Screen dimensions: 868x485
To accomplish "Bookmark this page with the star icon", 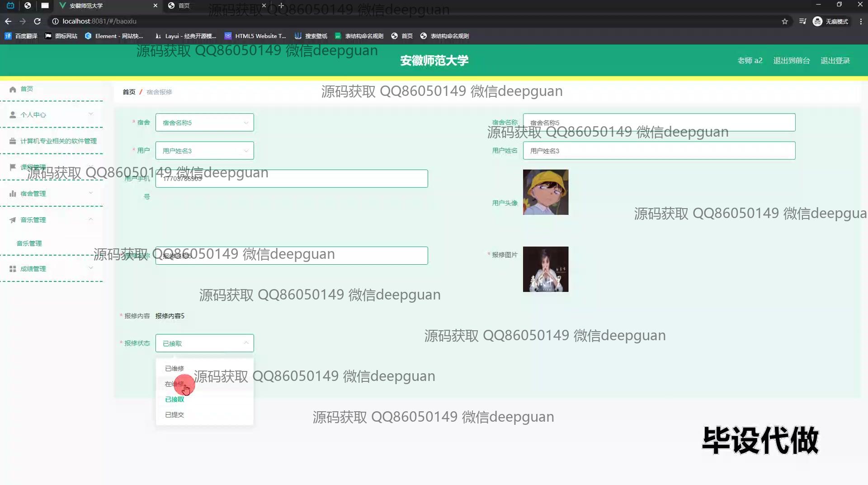I will pyautogui.click(x=785, y=21).
